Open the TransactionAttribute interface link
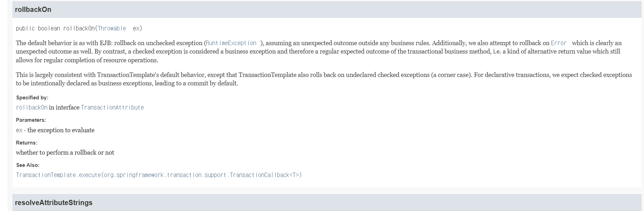This screenshot has height=211, width=644. 112,107
